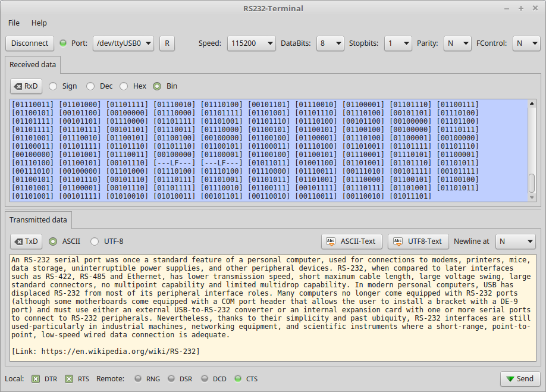This screenshot has width=546, height=392.
Task: Click the DSR remote status indicator
Action: tap(171, 379)
